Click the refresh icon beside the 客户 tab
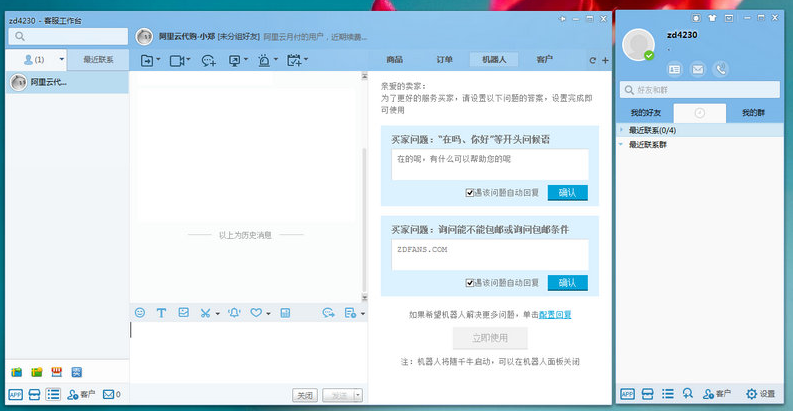 pos(592,60)
